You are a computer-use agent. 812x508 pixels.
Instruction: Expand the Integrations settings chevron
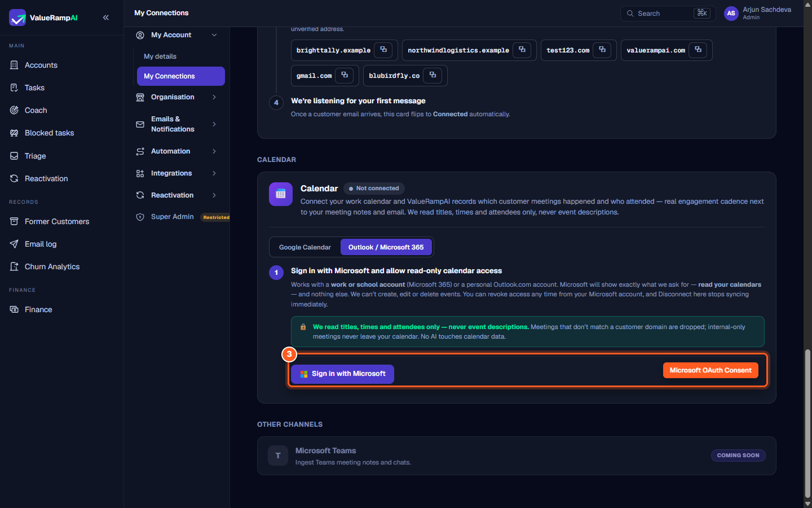coord(214,173)
